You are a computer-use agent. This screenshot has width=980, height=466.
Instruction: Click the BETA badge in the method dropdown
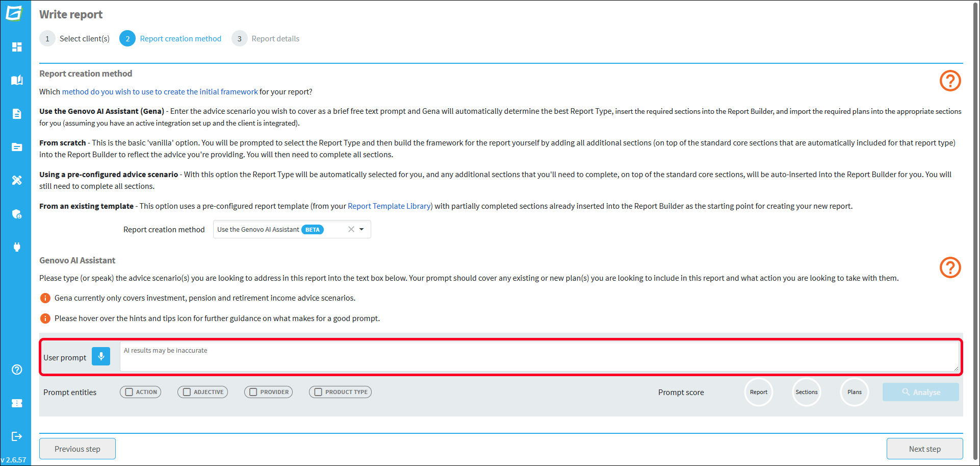tap(313, 230)
